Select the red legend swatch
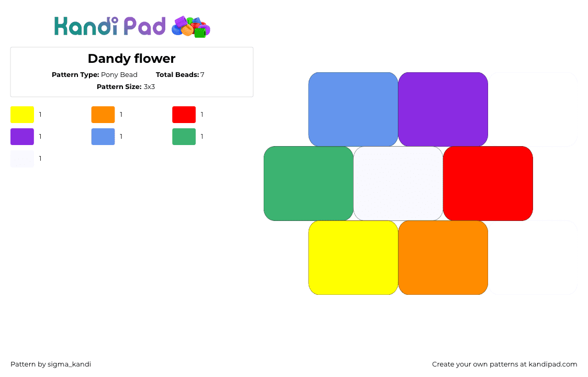588x377 pixels. click(x=184, y=115)
